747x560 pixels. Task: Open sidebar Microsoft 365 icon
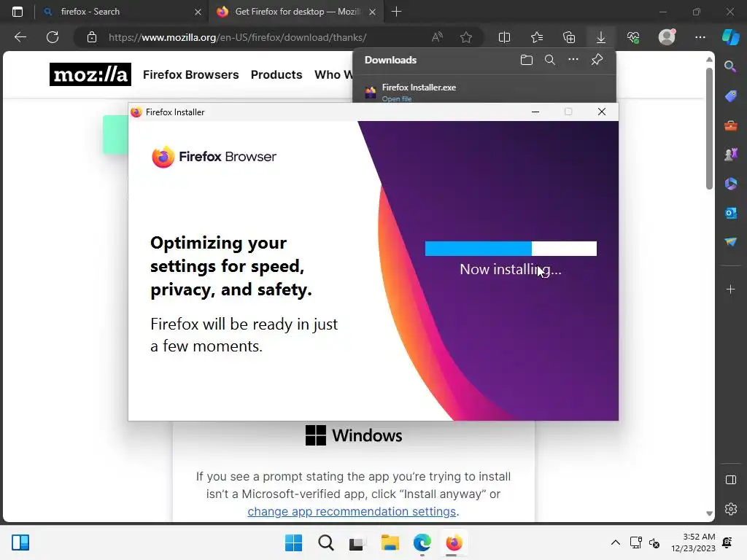pyautogui.click(x=730, y=184)
